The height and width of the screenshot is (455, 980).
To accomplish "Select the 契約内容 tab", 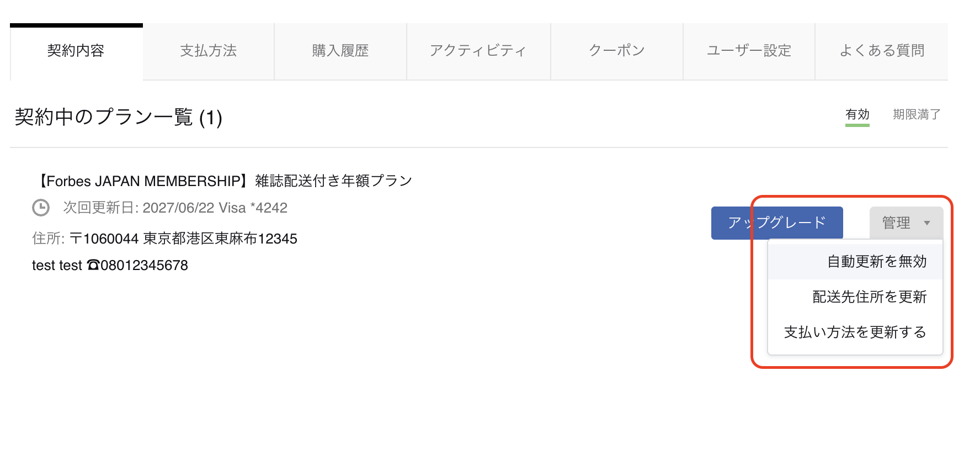I will coord(76,51).
